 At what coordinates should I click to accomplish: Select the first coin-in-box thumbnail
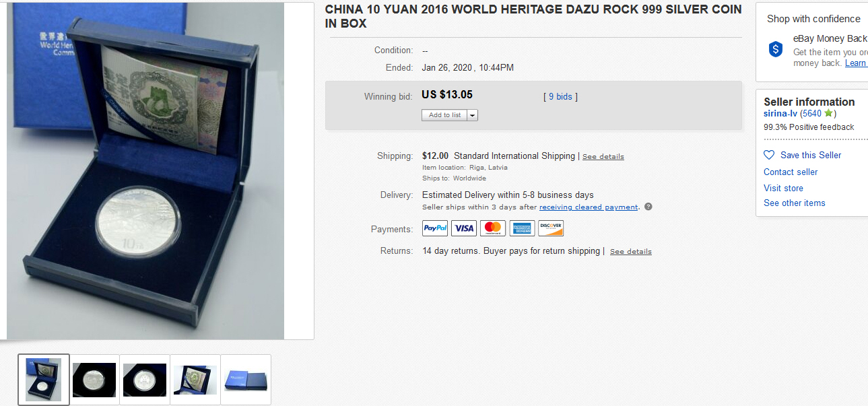[44, 380]
